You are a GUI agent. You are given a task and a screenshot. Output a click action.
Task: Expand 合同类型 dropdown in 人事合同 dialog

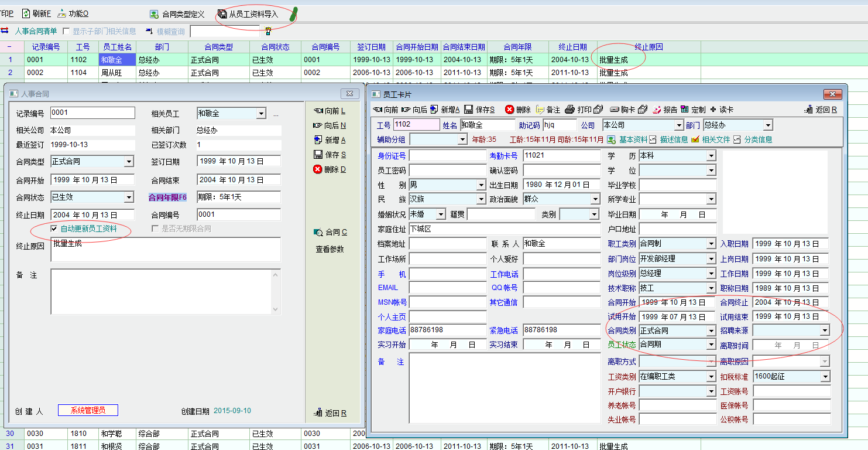pos(129,162)
